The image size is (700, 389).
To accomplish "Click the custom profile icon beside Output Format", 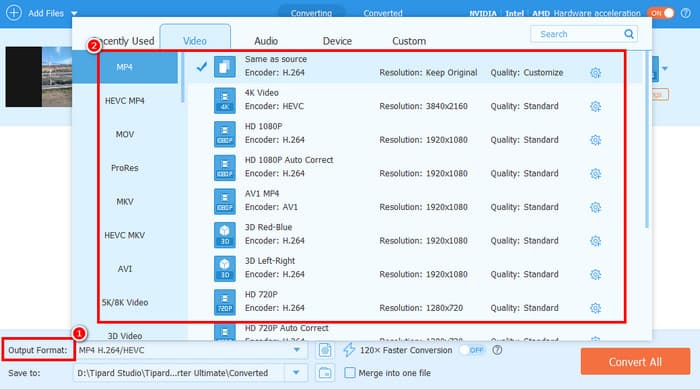I will pyautogui.click(x=325, y=350).
